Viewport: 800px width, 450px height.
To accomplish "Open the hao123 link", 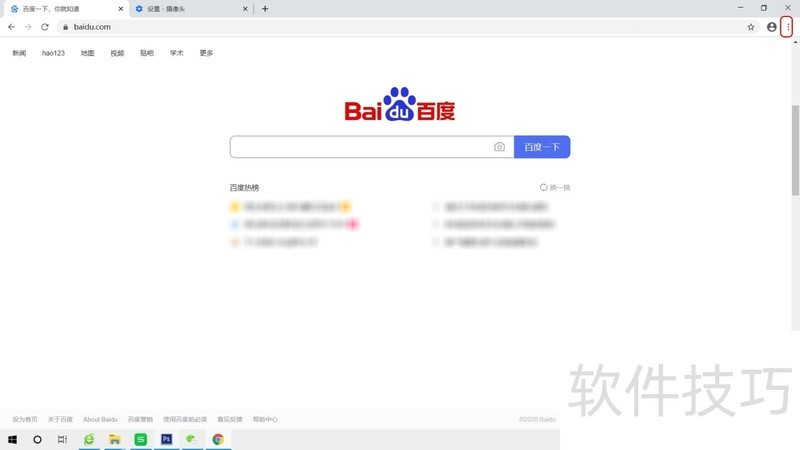I will (x=53, y=53).
